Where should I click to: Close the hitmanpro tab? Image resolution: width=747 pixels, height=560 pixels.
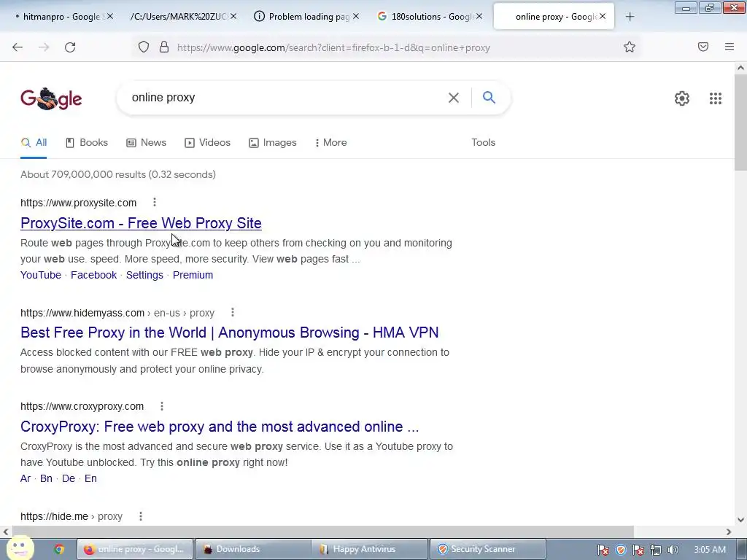(110, 16)
